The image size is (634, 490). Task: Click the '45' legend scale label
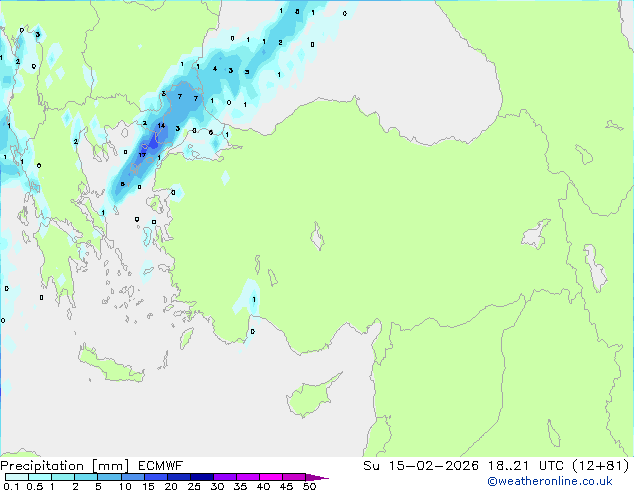[286, 486]
